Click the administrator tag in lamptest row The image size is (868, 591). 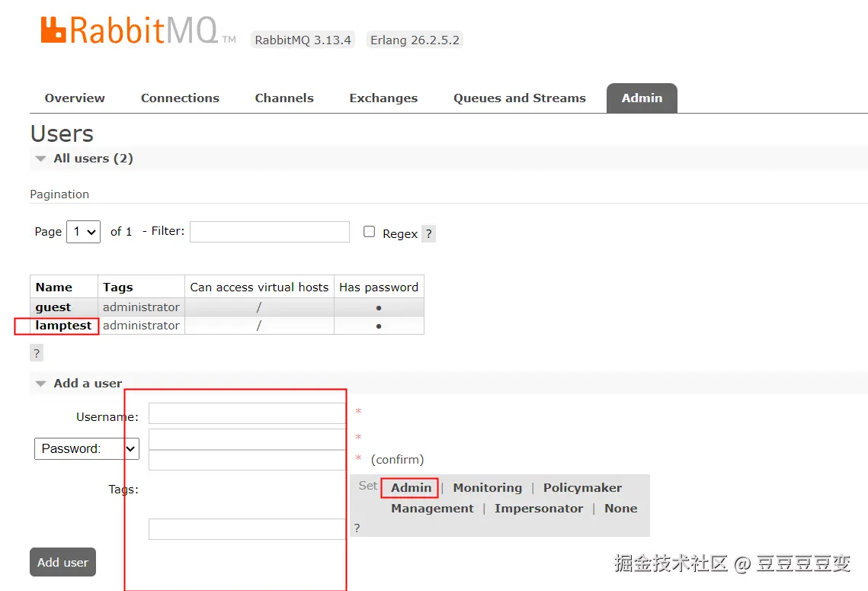(x=141, y=325)
